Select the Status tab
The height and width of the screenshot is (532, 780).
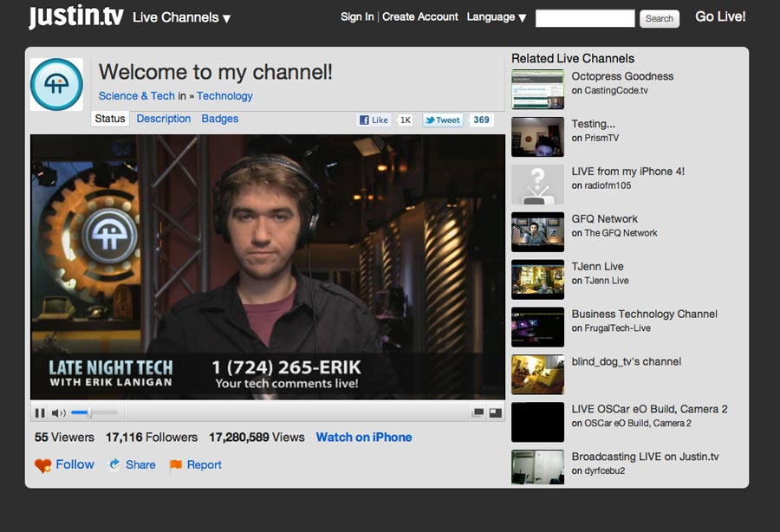[x=110, y=119]
